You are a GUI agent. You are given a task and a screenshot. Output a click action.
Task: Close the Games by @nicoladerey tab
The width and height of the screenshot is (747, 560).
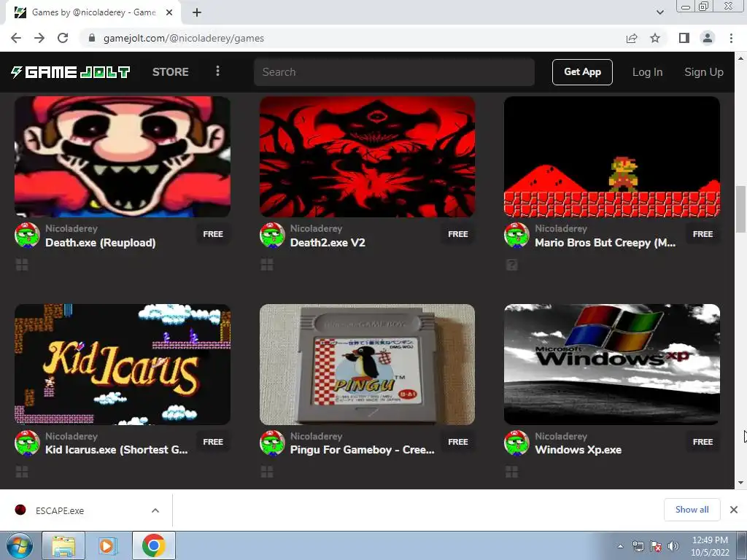tap(169, 13)
